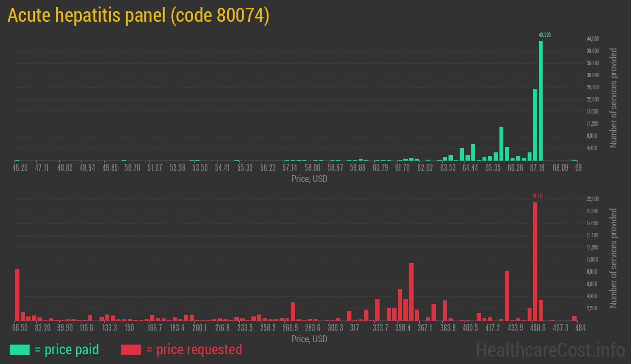Click the first red bar at 66.50
The image size is (631, 364).
tap(17, 295)
